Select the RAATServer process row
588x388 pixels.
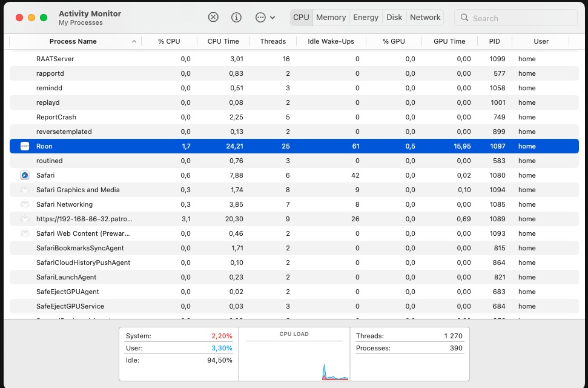294,59
